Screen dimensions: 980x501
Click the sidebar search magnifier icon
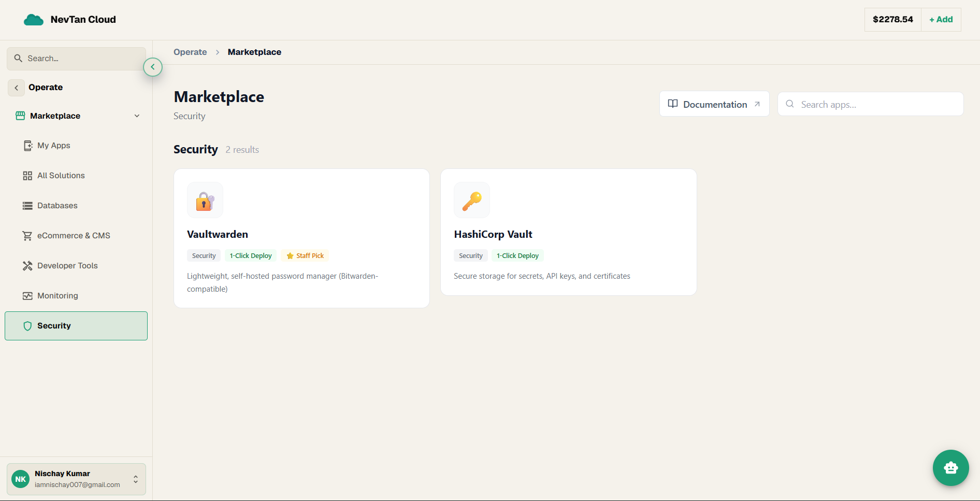(x=18, y=59)
